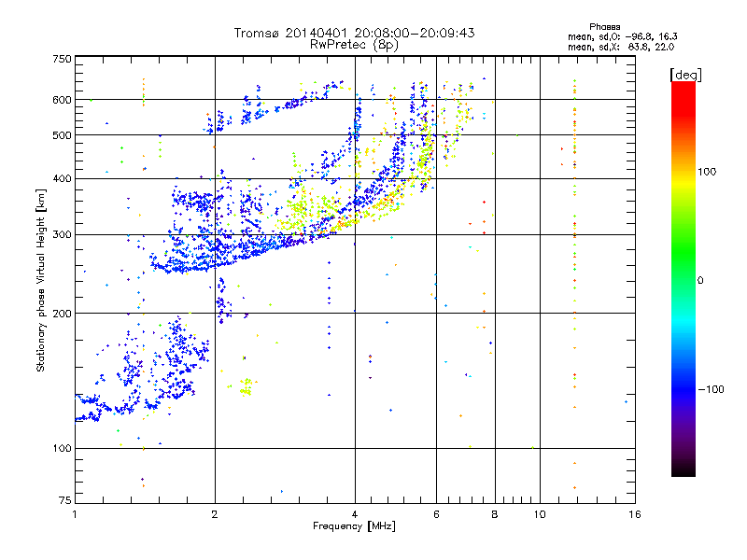Click the '[deg]' colorbar unit label
This screenshot has width=747, height=560.
685,75
